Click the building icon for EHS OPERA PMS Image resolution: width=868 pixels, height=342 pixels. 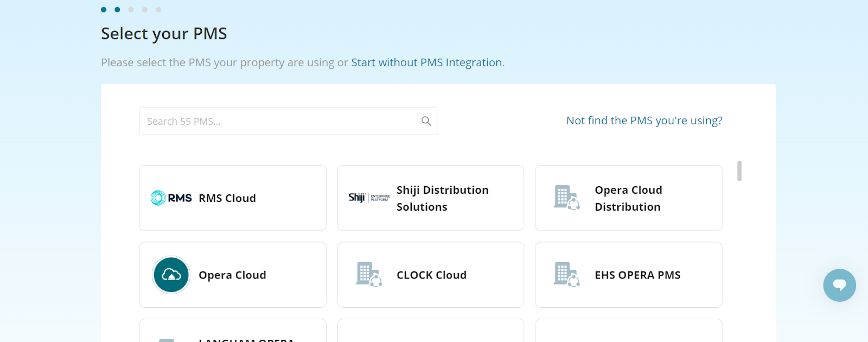pos(567,275)
